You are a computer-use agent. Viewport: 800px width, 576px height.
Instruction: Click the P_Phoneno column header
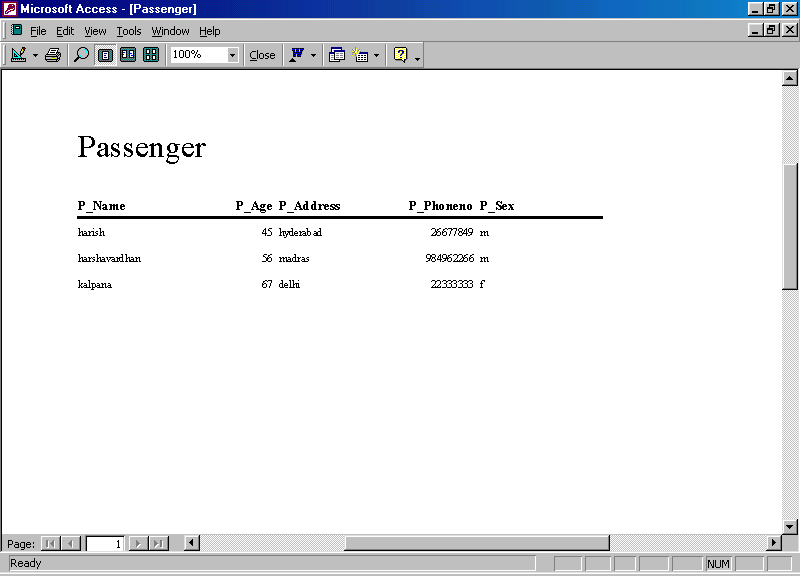[440, 206]
